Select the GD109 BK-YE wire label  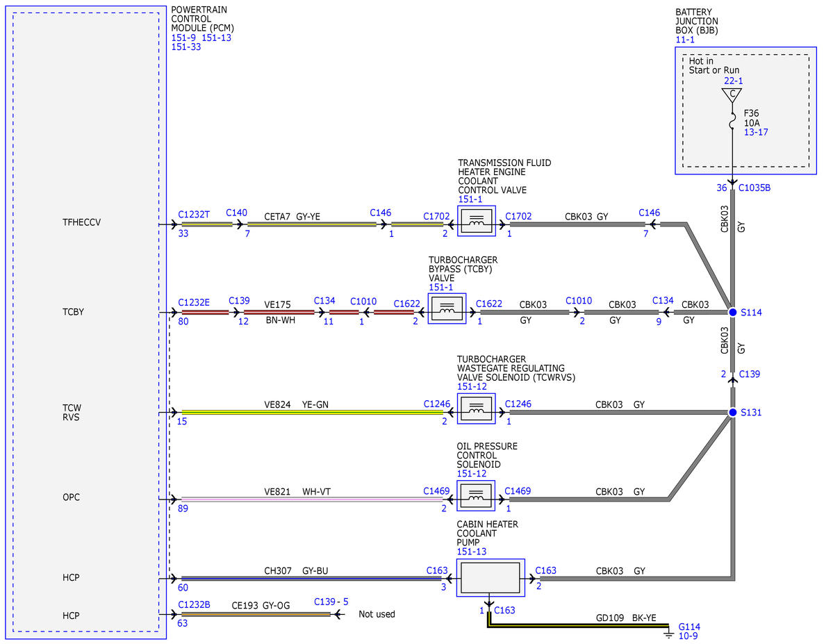pyautogui.click(x=626, y=618)
